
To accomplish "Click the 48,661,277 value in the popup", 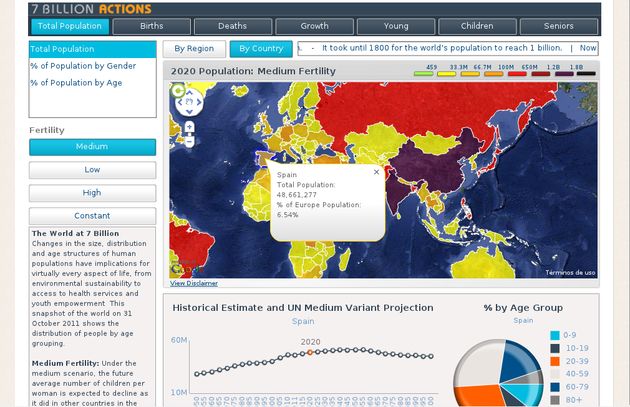I will coord(297,195).
